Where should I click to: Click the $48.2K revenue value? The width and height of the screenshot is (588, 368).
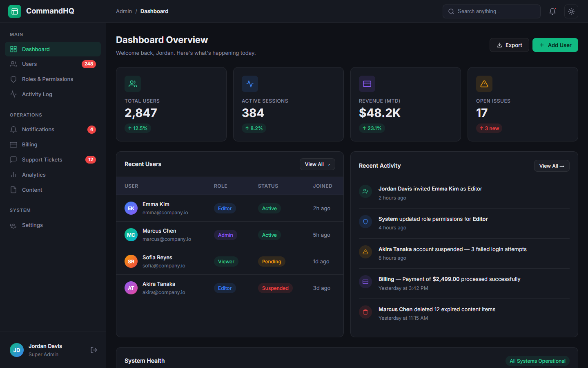(x=380, y=113)
